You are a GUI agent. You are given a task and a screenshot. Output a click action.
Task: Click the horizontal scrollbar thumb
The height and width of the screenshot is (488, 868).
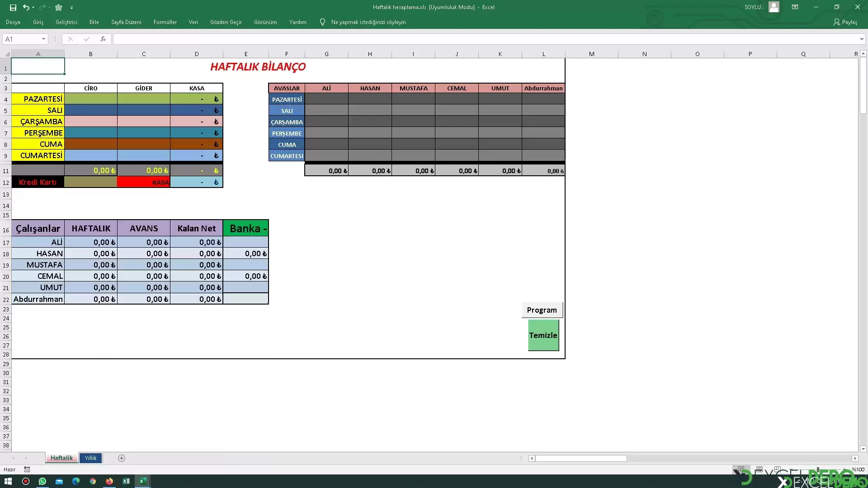coord(581,458)
